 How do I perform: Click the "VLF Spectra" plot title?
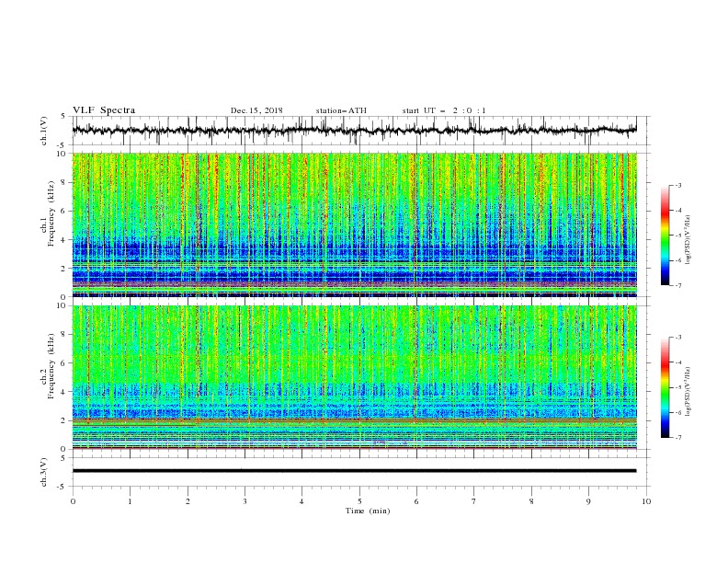[x=104, y=110]
